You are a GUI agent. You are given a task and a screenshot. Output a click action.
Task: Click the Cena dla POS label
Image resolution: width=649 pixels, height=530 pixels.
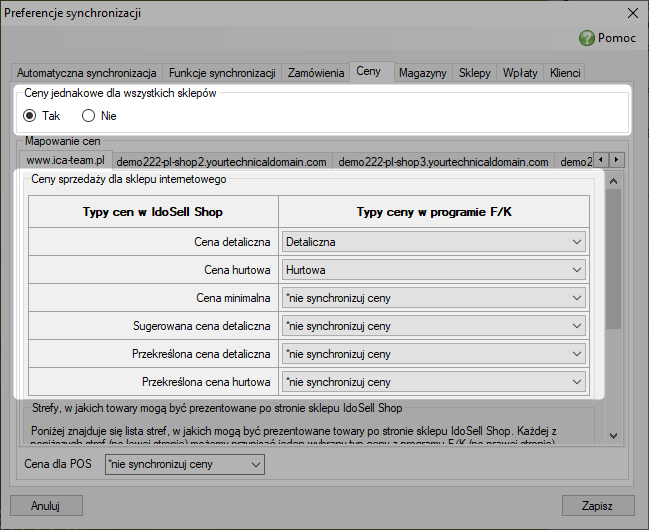58,464
